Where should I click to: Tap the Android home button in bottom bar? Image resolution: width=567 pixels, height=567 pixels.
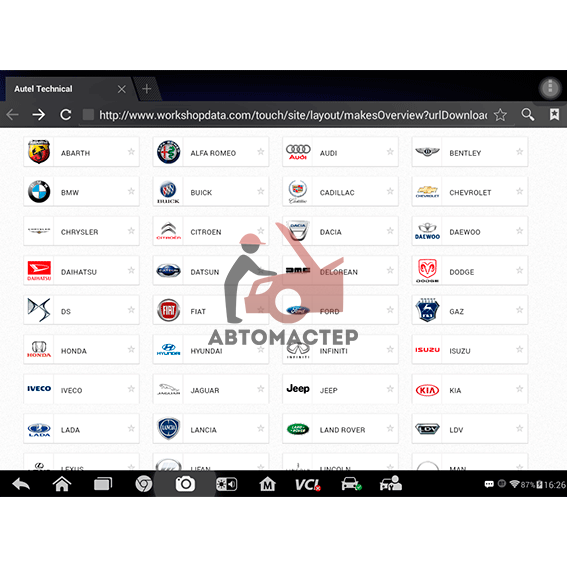pyautogui.click(x=62, y=484)
